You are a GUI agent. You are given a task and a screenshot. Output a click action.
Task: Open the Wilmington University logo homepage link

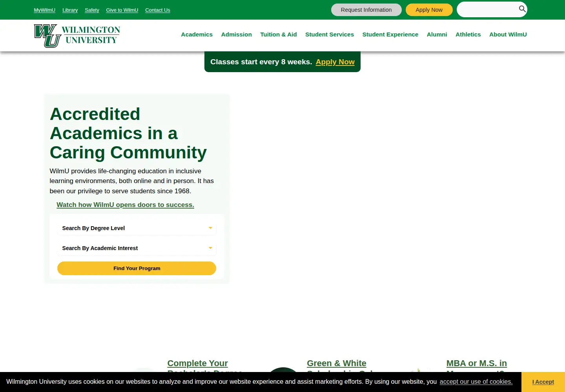point(77,36)
